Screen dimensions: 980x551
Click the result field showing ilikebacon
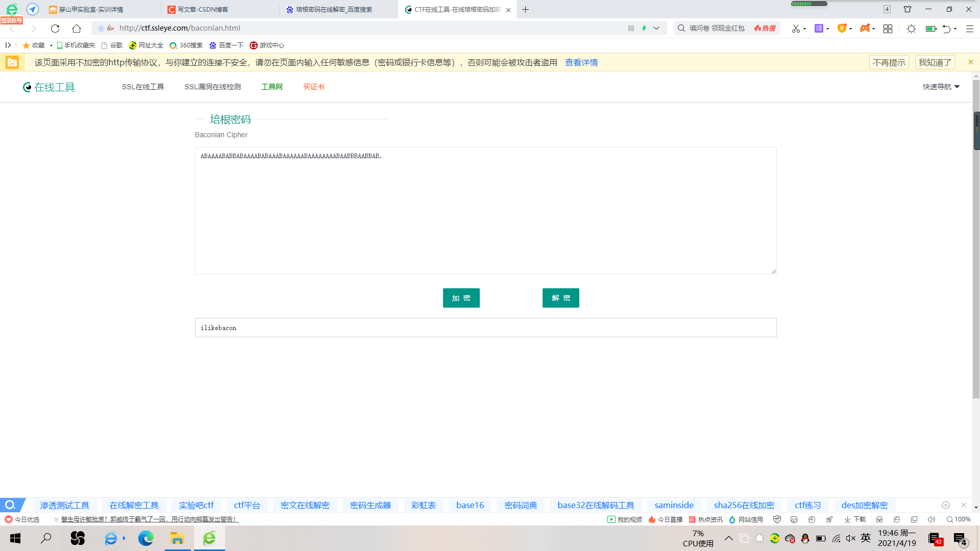485,328
